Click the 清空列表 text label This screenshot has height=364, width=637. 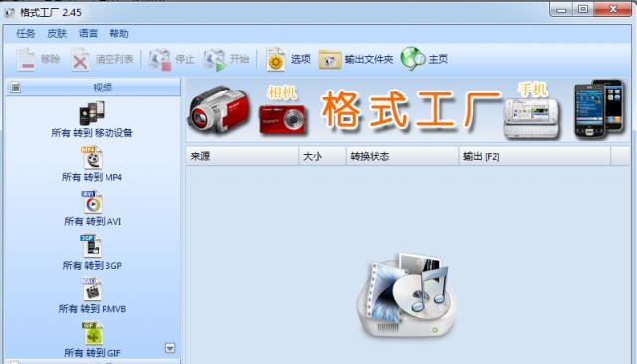pyautogui.click(x=114, y=59)
